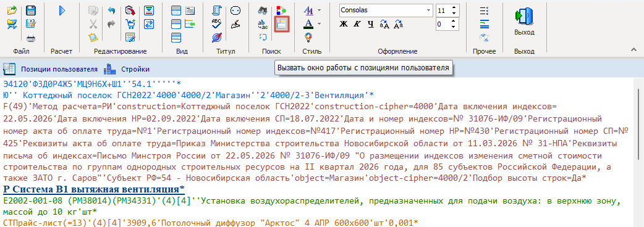Click the lowercase-to-uppercase aA icon
The image size is (644, 227).
pos(384,24)
